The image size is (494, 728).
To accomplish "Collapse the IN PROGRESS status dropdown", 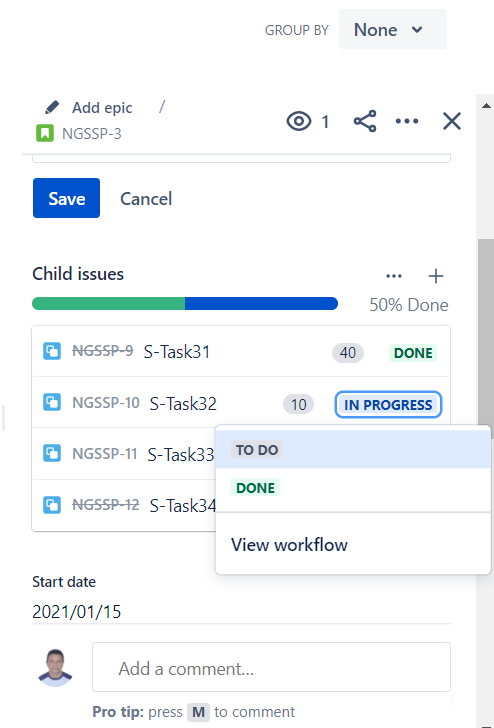I will pyautogui.click(x=388, y=405).
